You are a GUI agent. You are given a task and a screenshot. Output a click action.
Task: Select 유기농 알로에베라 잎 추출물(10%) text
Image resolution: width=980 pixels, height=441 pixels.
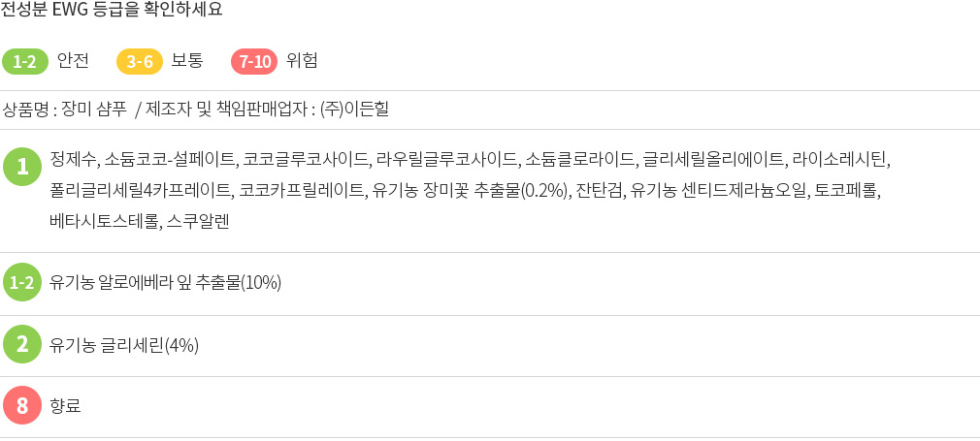tap(166, 283)
